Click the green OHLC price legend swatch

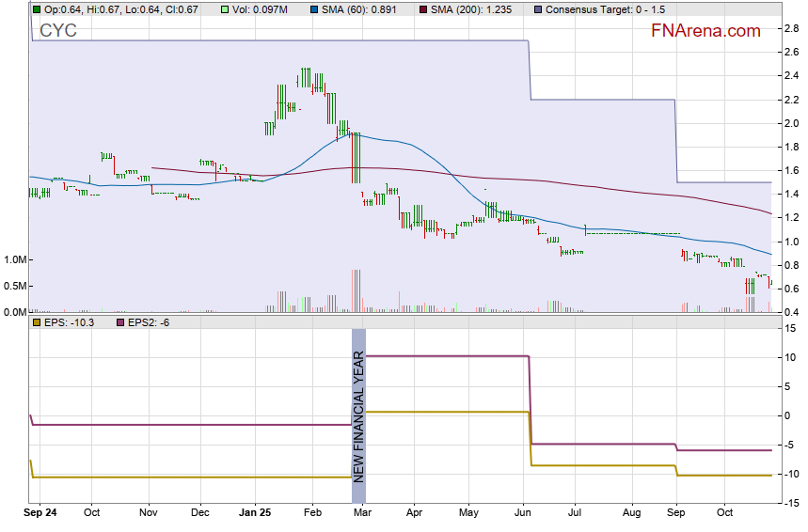pyautogui.click(x=37, y=8)
